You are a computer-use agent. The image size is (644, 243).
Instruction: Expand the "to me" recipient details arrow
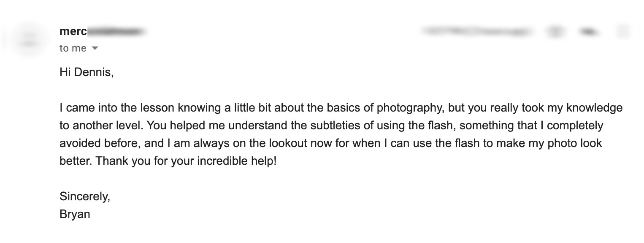click(x=95, y=48)
